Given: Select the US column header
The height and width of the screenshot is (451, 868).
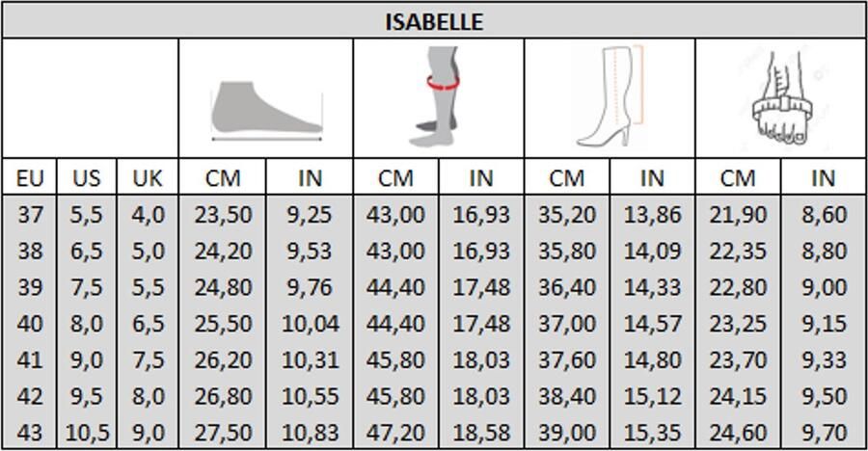Looking at the screenshot, I should point(87,178).
